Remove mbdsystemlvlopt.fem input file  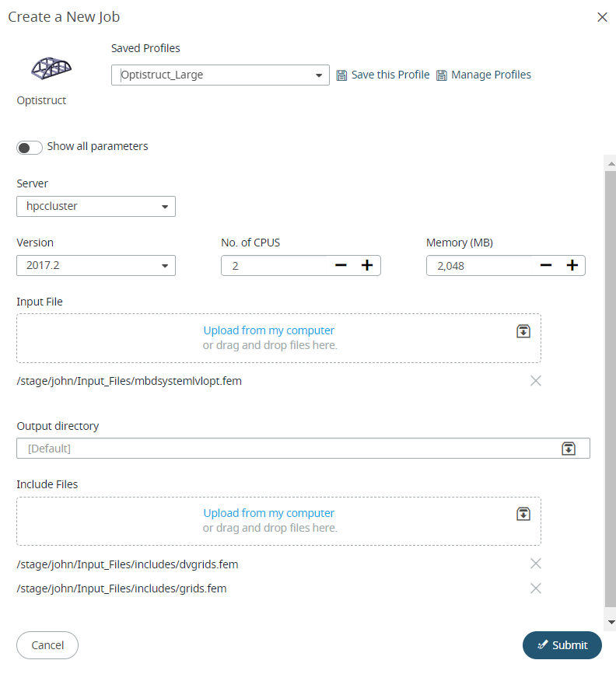pos(536,381)
